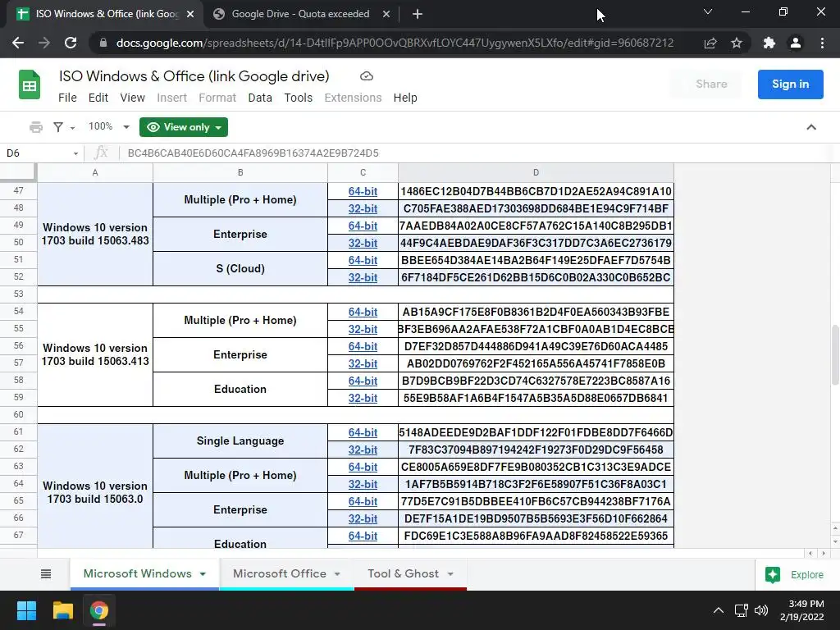Open File Explorer from taskbar
Image resolution: width=840 pixels, height=630 pixels.
pyautogui.click(x=62, y=610)
